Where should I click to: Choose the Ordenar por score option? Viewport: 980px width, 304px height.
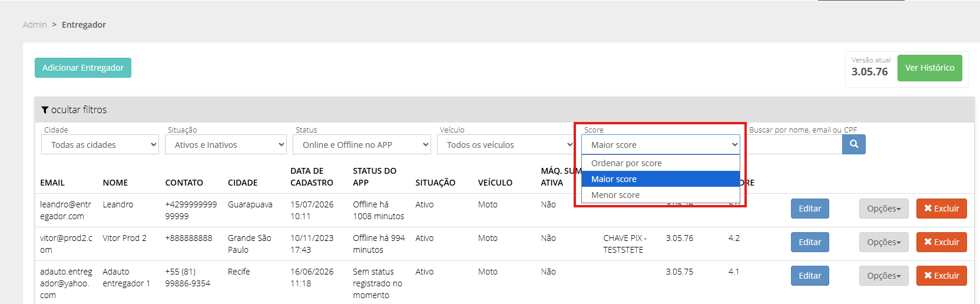click(x=661, y=163)
